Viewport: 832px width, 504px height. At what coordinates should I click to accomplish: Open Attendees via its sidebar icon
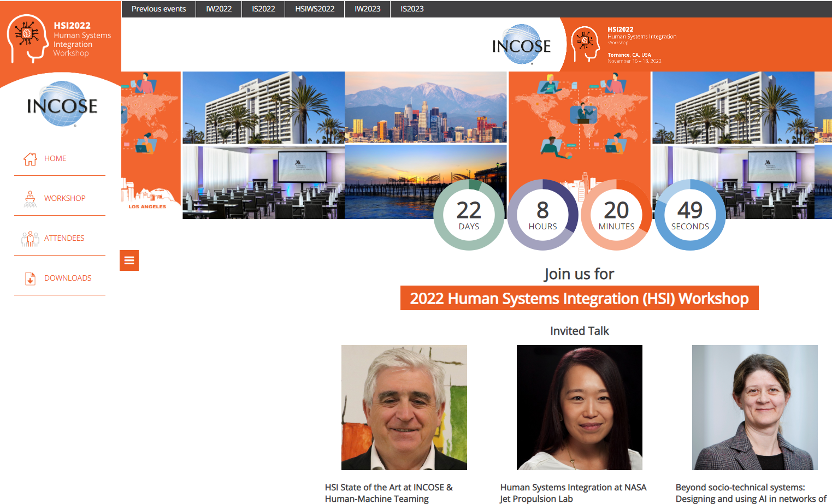pos(29,238)
